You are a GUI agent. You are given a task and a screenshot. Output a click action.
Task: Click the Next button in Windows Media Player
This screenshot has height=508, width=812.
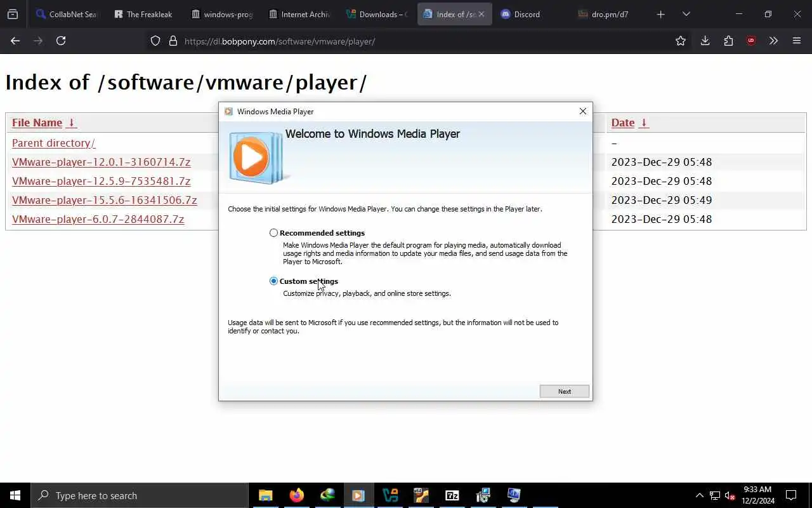565,391
